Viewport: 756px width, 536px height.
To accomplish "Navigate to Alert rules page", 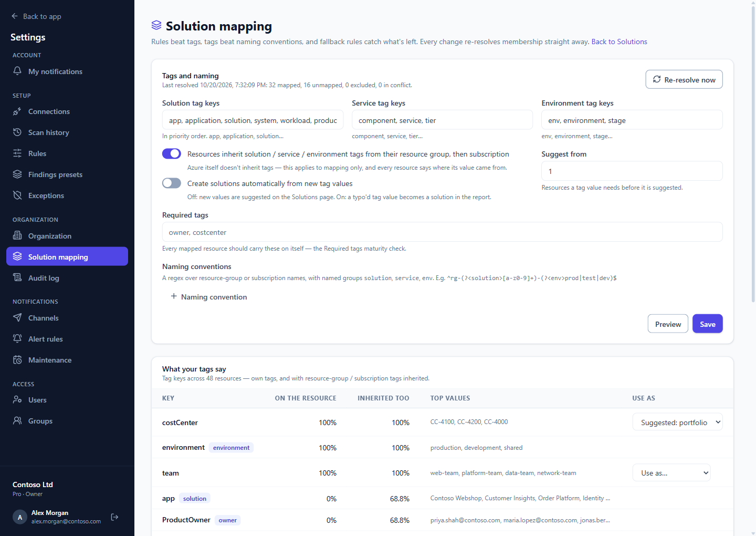I will point(67,339).
